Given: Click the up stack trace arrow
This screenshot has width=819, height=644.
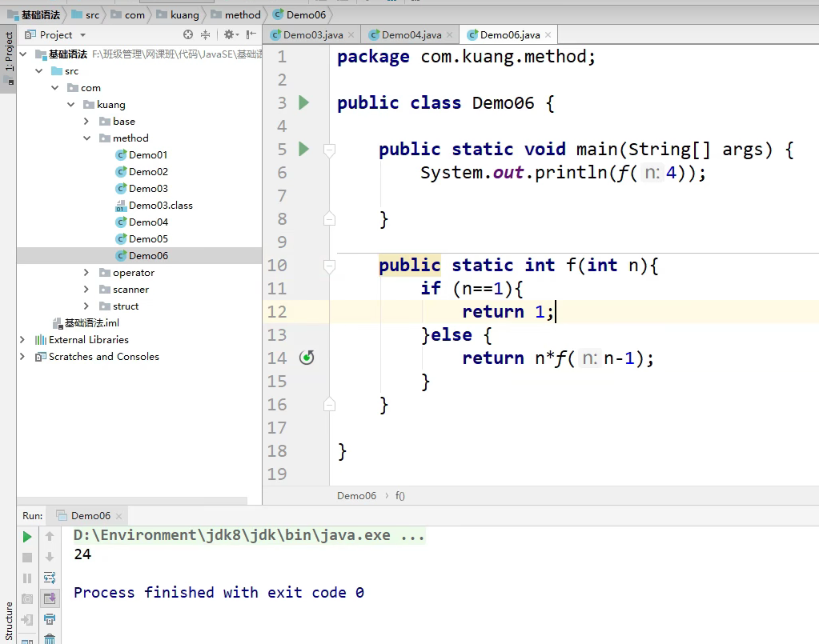Looking at the screenshot, I should click(50, 536).
